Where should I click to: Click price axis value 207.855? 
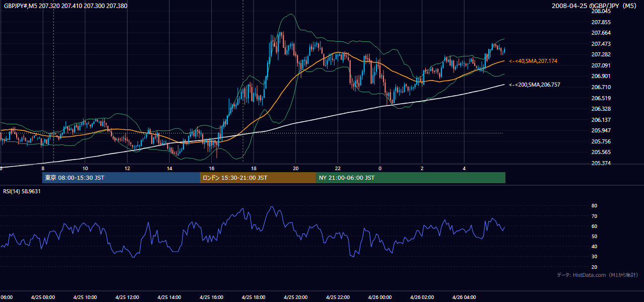pos(601,22)
